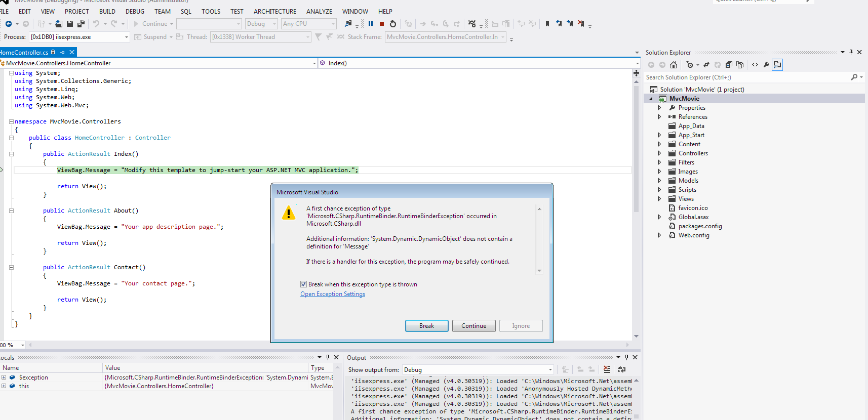The image size is (868, 420).
Task: Collapse the Index() method code block
Action: point(11,154)
